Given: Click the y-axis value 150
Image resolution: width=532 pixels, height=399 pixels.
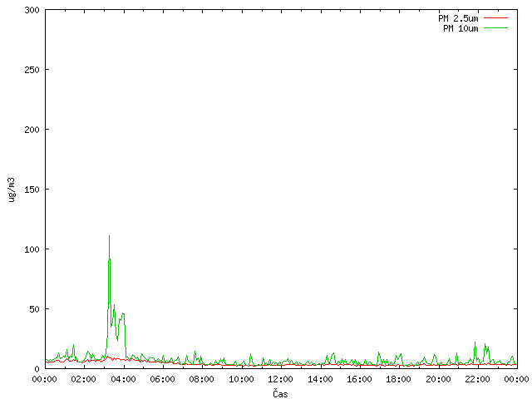Looking at the screenshot, I should (32, 190).
